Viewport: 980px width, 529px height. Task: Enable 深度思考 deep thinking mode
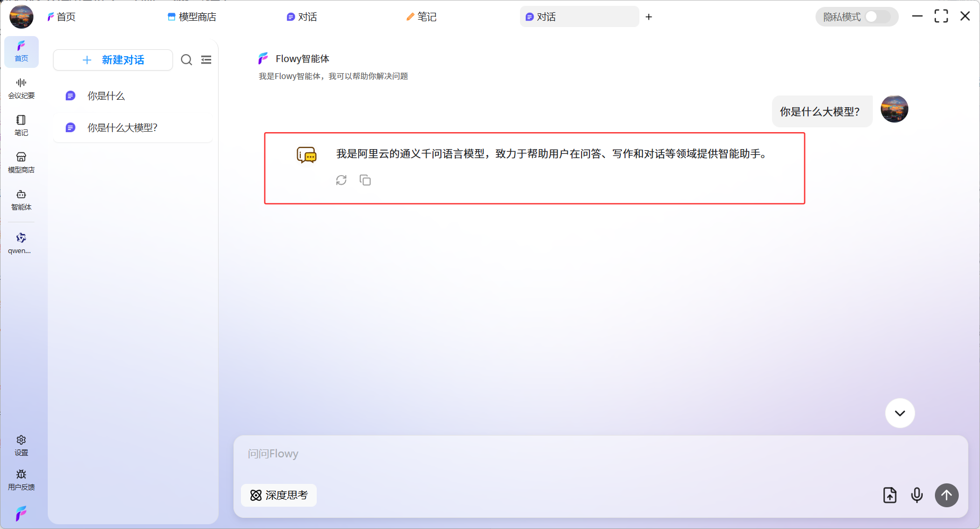(x=279, y=495)
